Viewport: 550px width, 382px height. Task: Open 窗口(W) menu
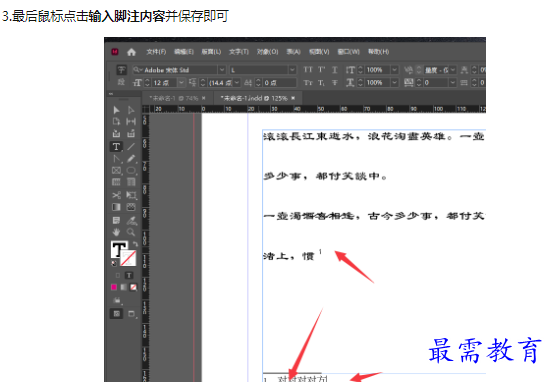pyautogui.click(x=348, y=52)
